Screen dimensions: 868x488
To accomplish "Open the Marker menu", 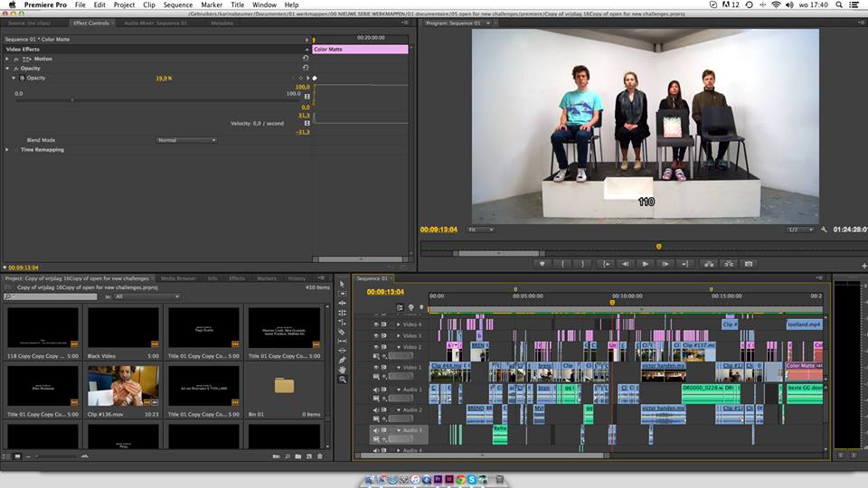I will tap(212, 5).
